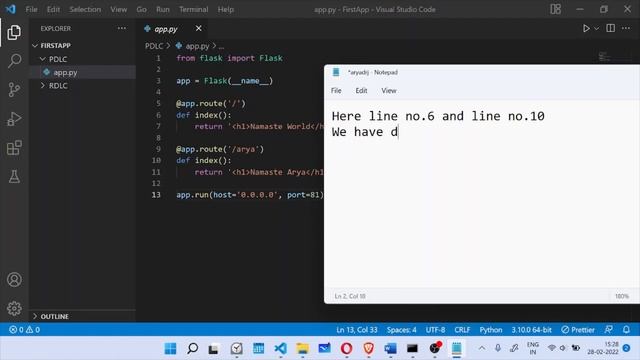The width and height of the screenshot is (640, 360).
Task: Switch to VS Code from taskbar
Action: click(280, 349)
